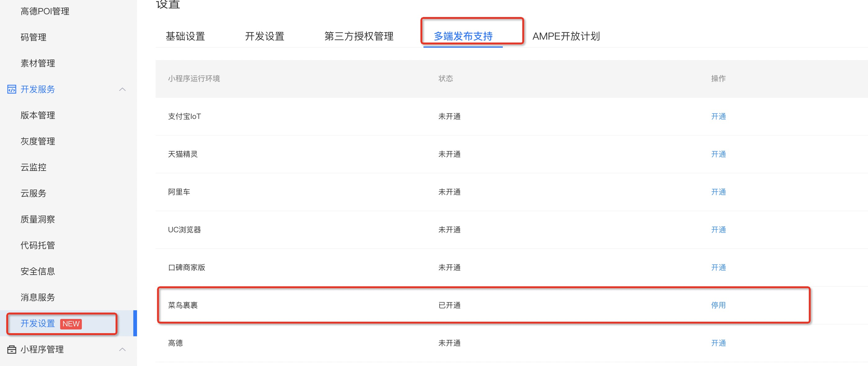Open 高德POI管理 menu item
This screenshot has width=868, height=366.
[45, 11]
